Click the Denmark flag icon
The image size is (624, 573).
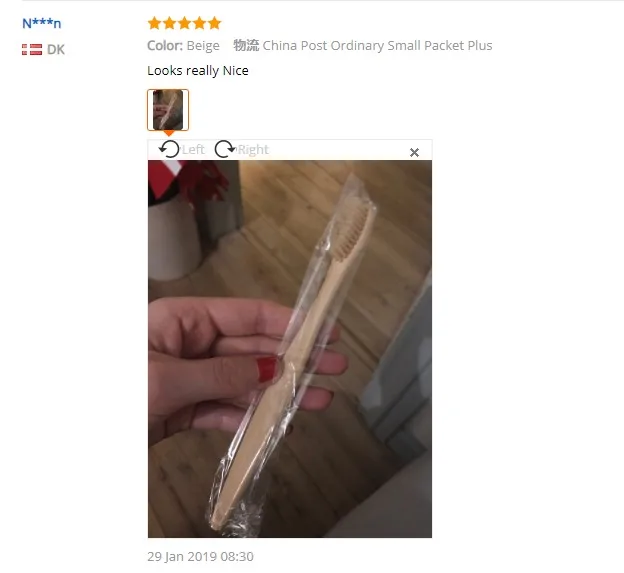[x=32, y=49]
